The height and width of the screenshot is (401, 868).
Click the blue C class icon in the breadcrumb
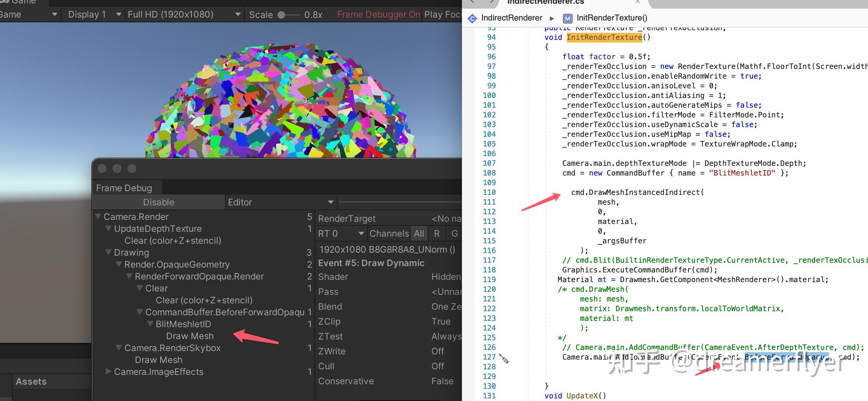(472, 18)
